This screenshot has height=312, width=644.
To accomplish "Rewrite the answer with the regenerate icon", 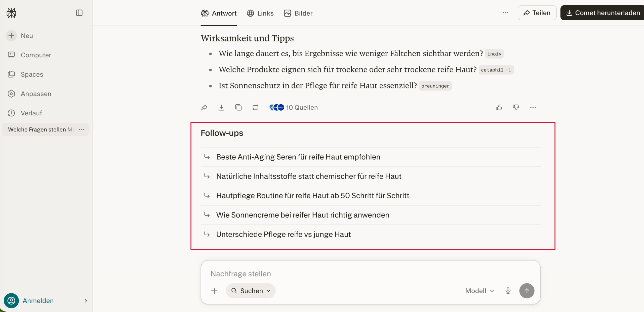I will point(255,108).
